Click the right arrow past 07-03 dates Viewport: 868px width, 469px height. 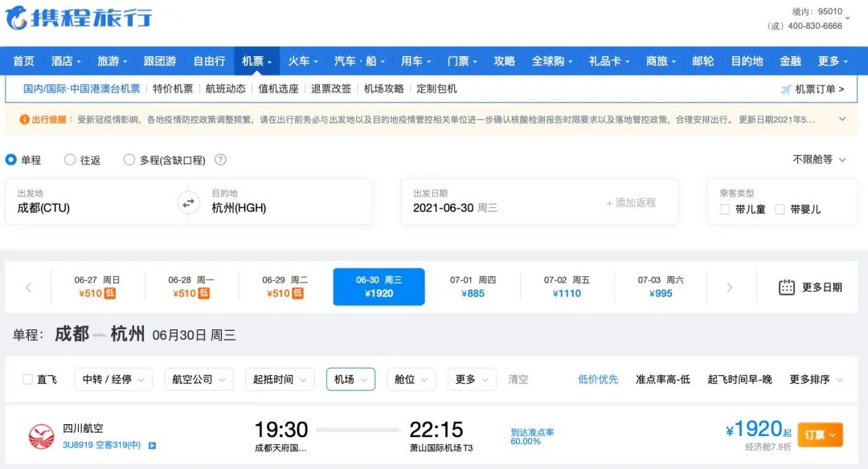pos(730,287)
